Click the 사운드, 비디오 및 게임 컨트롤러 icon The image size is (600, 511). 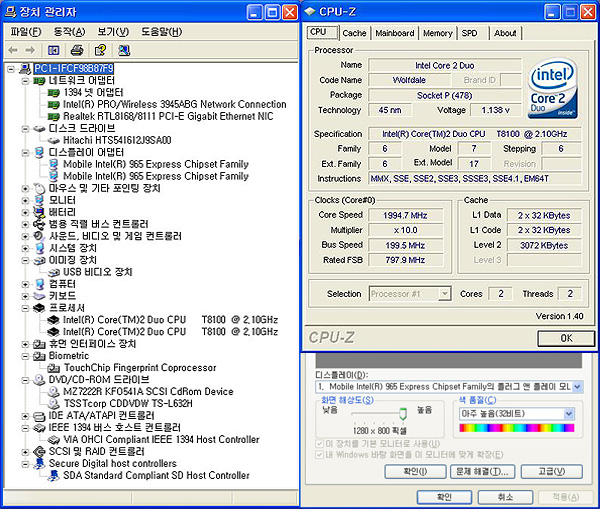click(39, 236)
